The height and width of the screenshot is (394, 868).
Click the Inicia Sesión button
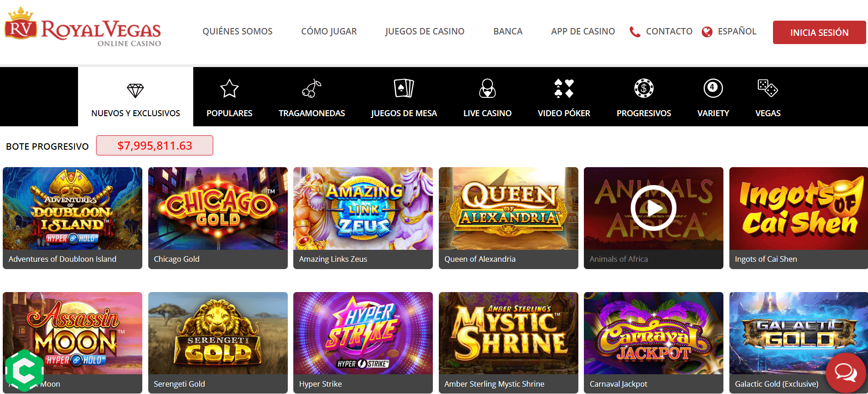[819, 32]
